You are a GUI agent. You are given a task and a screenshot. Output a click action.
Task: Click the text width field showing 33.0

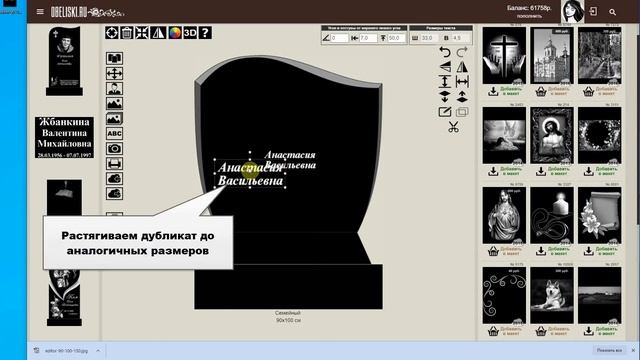point(429,38)
